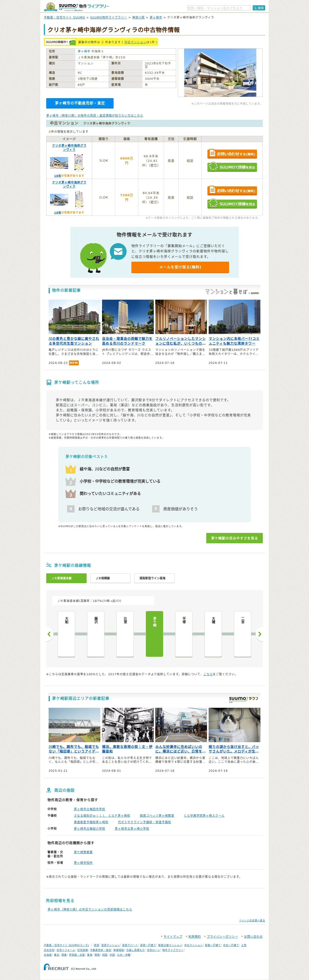Go to the 茅ヶ崎市 breadcrumb link
This screenshot has height=980, width=309.
156,18
